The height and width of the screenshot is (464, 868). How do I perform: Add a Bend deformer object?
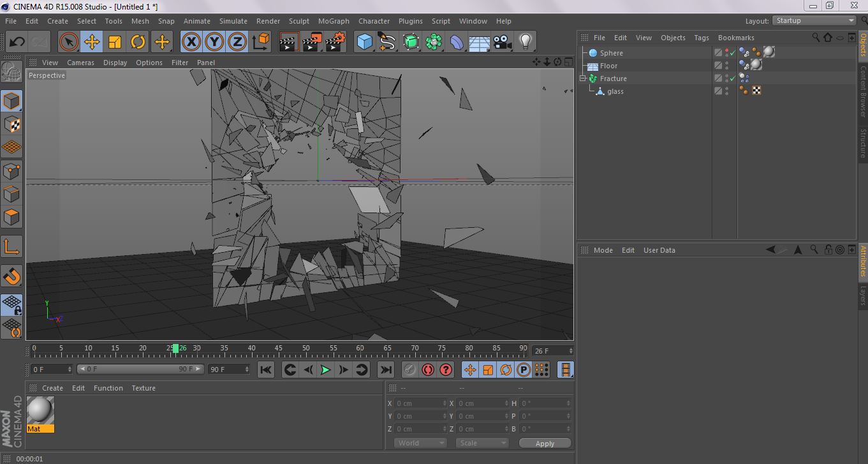pos(457,43)
